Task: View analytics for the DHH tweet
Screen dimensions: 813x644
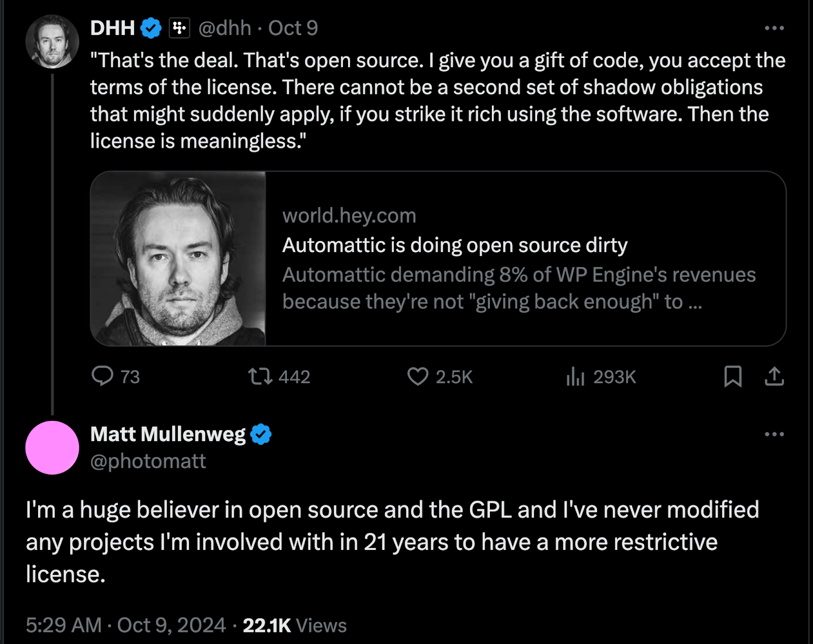Action: pos(576,377)
